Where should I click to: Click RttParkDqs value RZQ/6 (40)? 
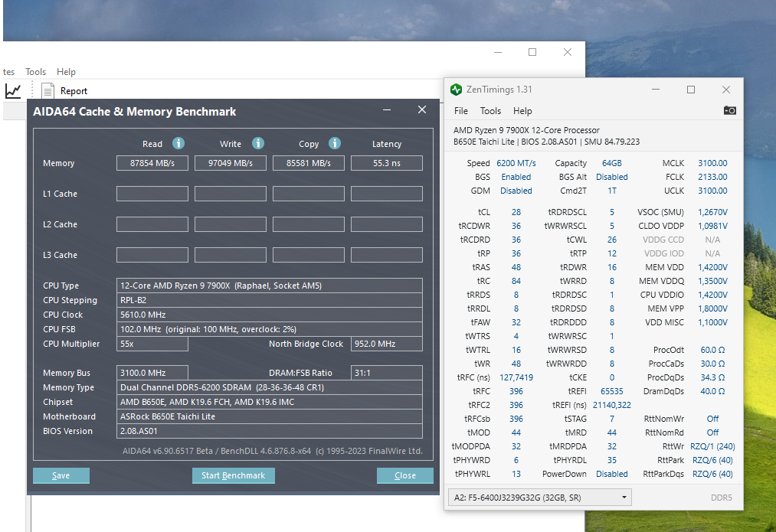tap(712, 474)
